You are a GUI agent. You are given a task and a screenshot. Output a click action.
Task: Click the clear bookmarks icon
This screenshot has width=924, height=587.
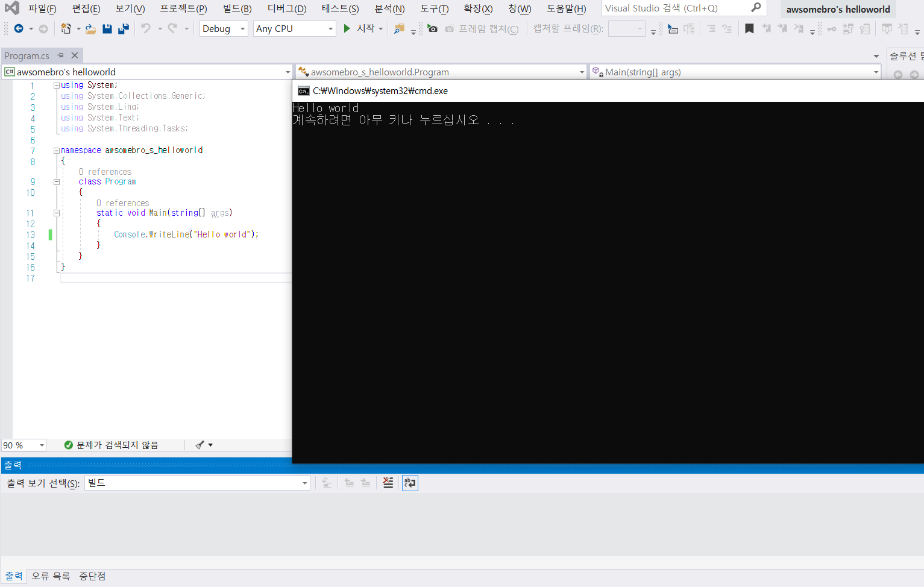pyautogui.click(x=799, y=28)
